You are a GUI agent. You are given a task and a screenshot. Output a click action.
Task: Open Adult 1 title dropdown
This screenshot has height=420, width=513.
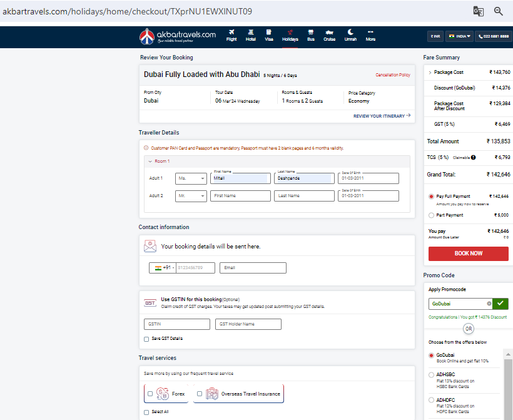(x=191, y=178)
